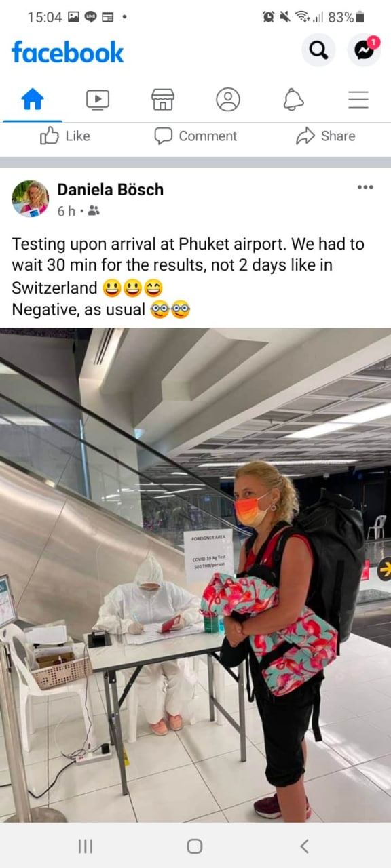The image size is (391, 868).
Task: View notifications via the bell icon
Action: tap(293, 100)
